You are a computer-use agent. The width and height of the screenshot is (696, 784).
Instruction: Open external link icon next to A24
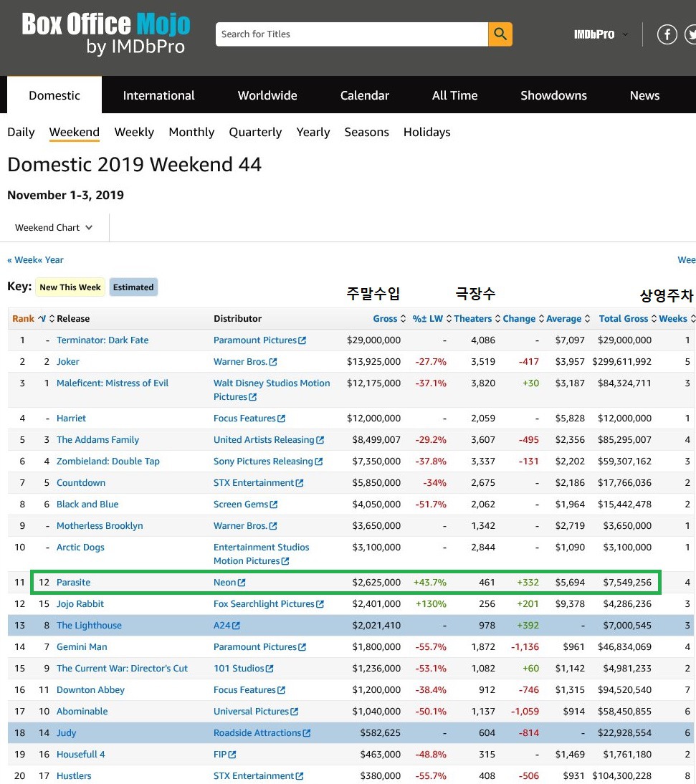click(x=236, y=626)
